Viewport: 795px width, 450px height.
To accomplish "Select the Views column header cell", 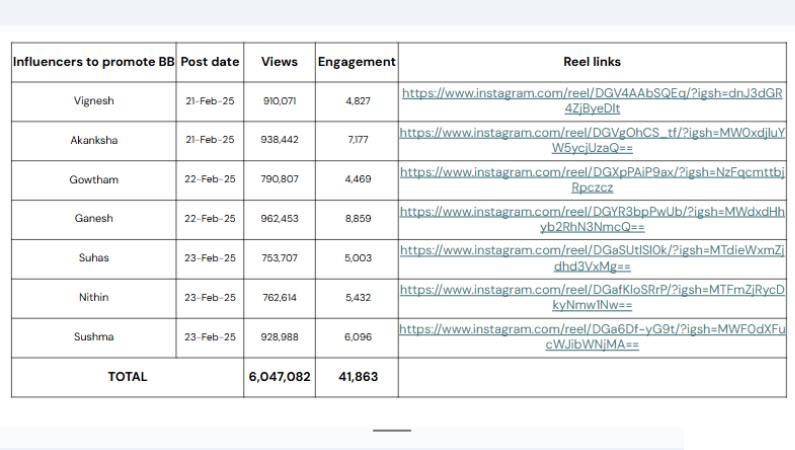I will [279, 62].
